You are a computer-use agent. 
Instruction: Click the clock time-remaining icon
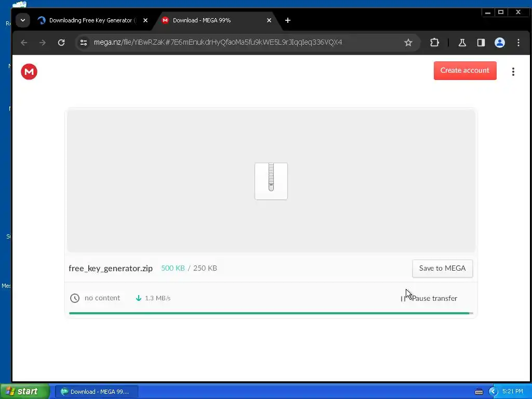[x=75, y=298]
